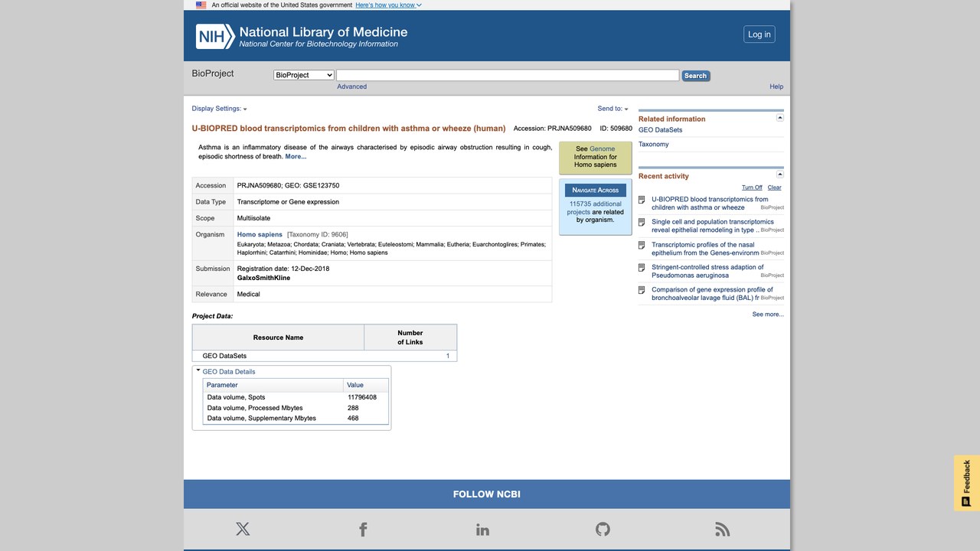Image resolution: width=980 pixels, height=551 pixels.
Task: Expand the Display Settings menu
Action: tap(219, 109)
